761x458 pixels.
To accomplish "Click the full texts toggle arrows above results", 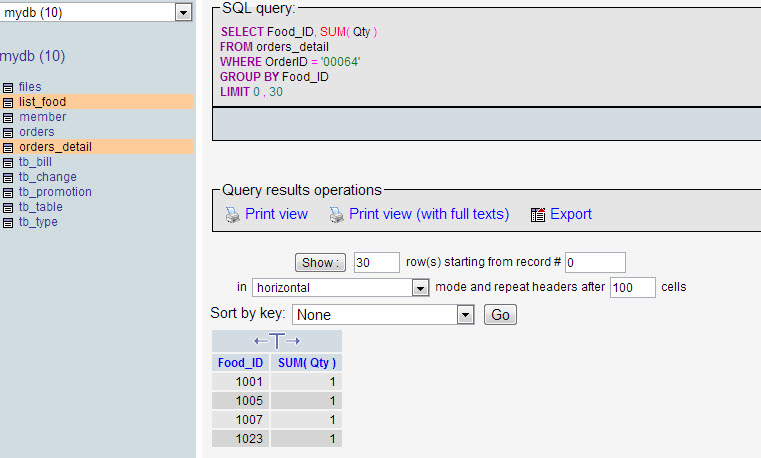I will (277, 341).
